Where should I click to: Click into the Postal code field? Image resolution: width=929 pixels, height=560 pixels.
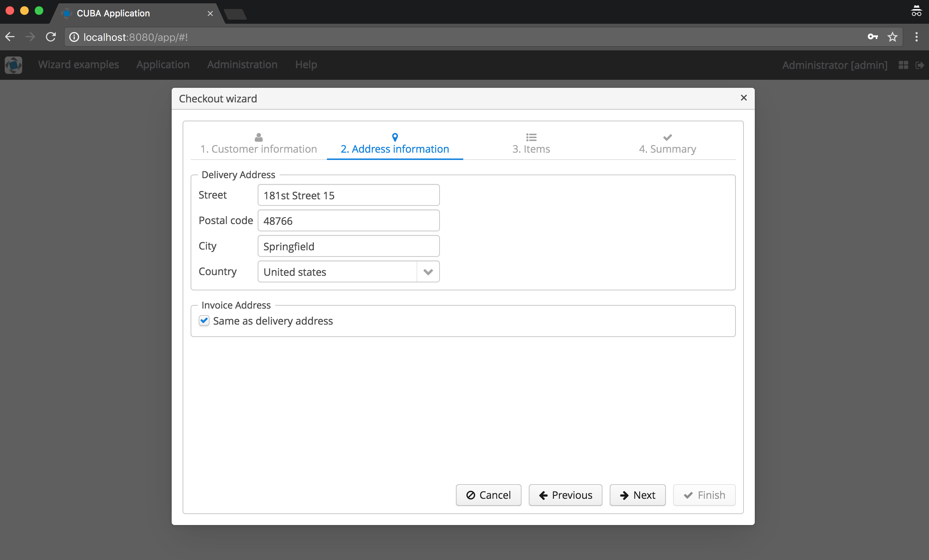pyautogui.click(x=348, y=221)
